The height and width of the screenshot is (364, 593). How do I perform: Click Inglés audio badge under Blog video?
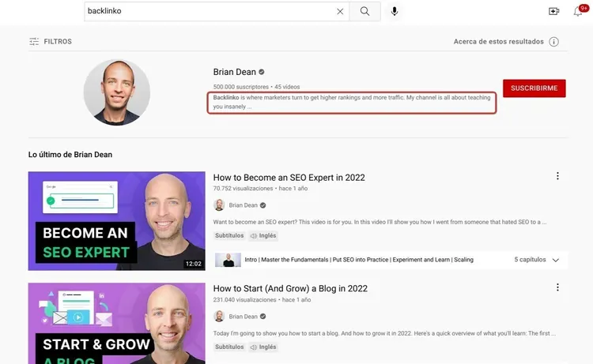pos(263,347)
